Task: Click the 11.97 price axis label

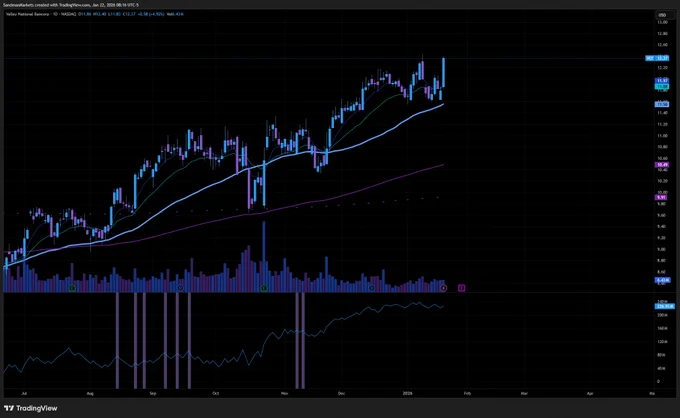Action: [x=662, y=81]
